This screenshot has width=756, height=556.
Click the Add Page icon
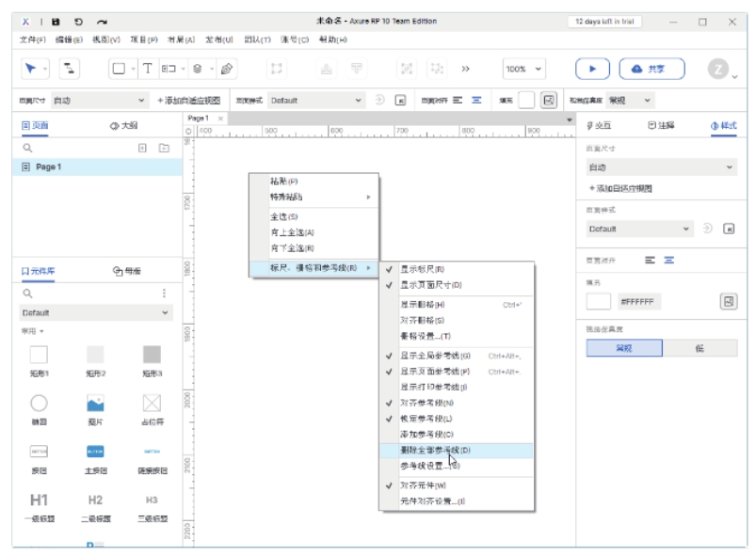pyautogui.click(x=143, y=148)
